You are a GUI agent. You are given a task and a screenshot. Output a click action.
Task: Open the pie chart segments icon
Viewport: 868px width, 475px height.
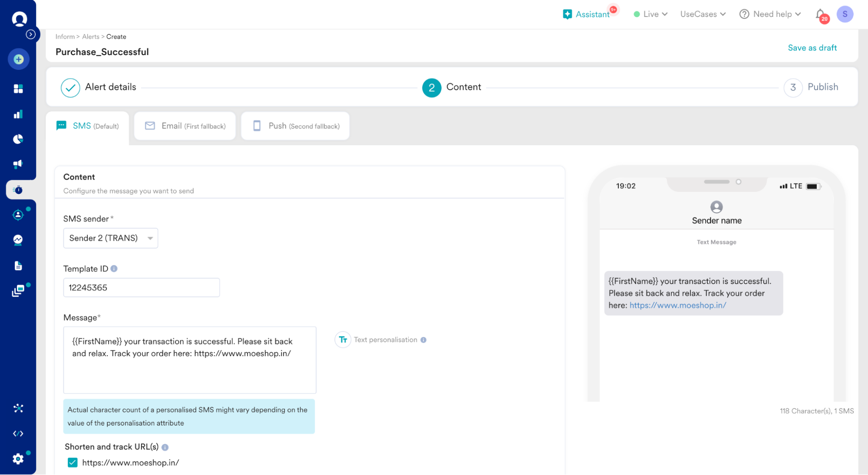click(18, 139)
